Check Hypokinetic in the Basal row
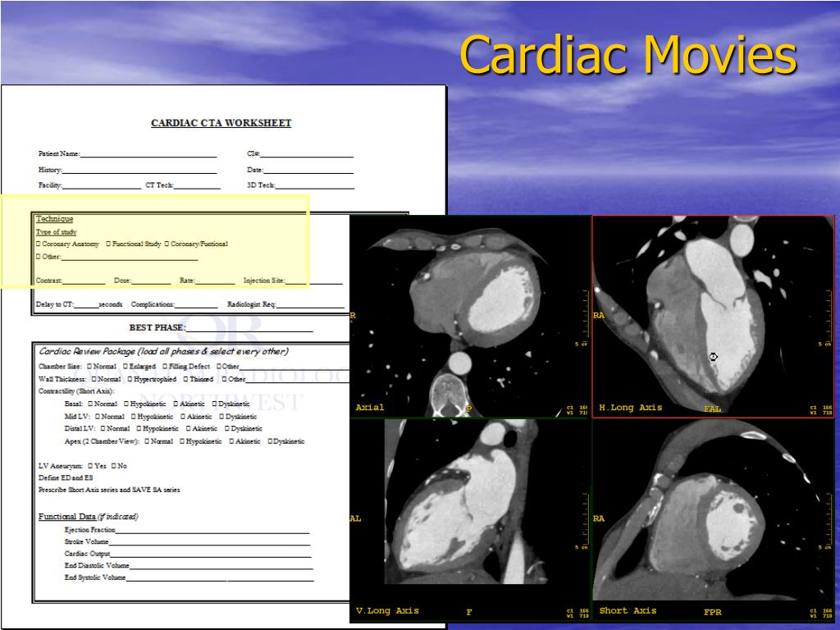 (x=126, y=404)
